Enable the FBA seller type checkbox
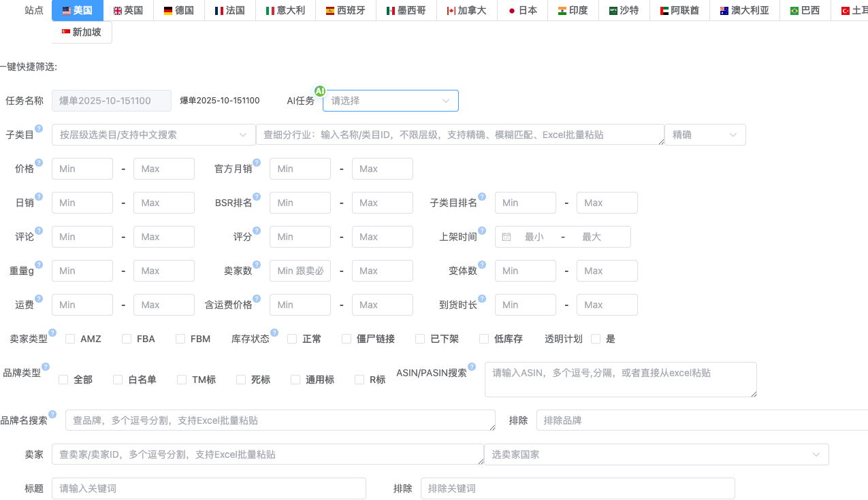This screenshot has width=868, height=500. pos(127,339)
